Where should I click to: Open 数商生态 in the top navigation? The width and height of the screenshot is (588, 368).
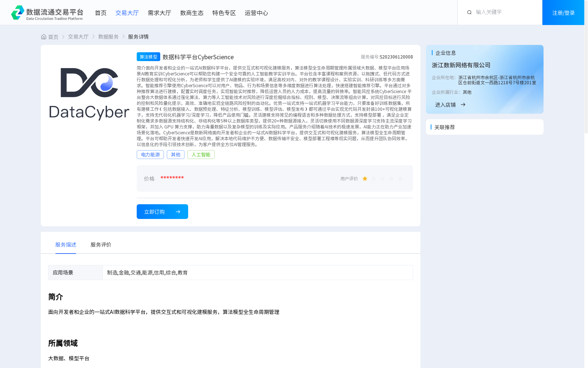(192, 13)
